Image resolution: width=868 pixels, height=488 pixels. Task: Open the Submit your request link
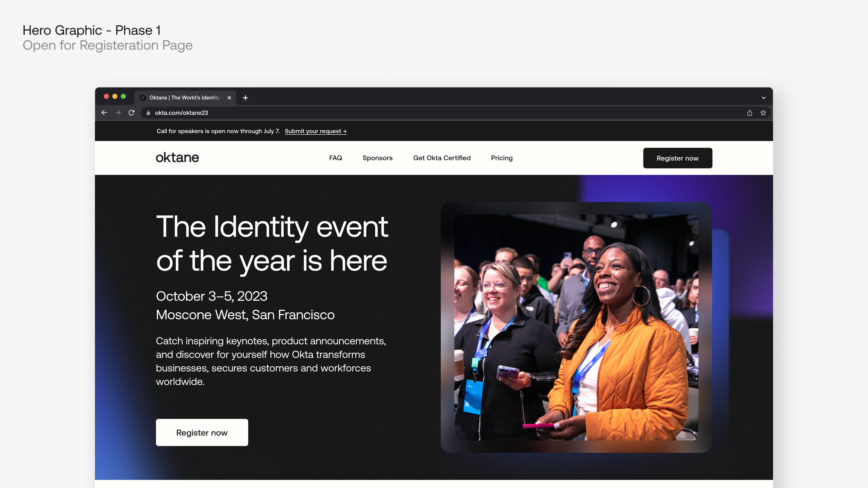pos(316,131)
